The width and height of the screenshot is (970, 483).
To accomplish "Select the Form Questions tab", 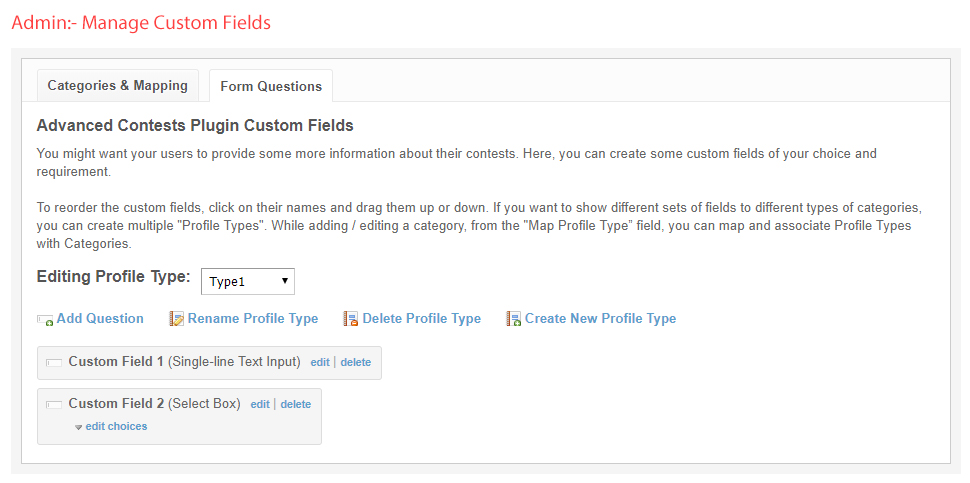I will coord(271,86).
